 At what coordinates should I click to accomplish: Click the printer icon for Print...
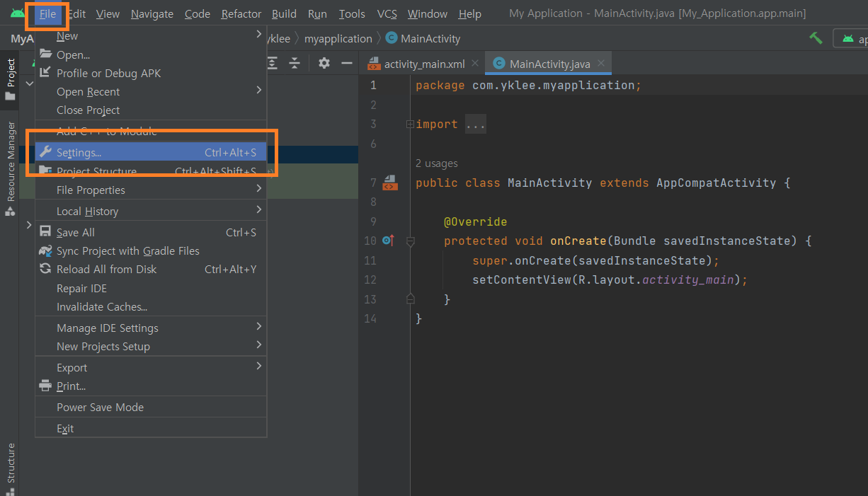[45, 386]
